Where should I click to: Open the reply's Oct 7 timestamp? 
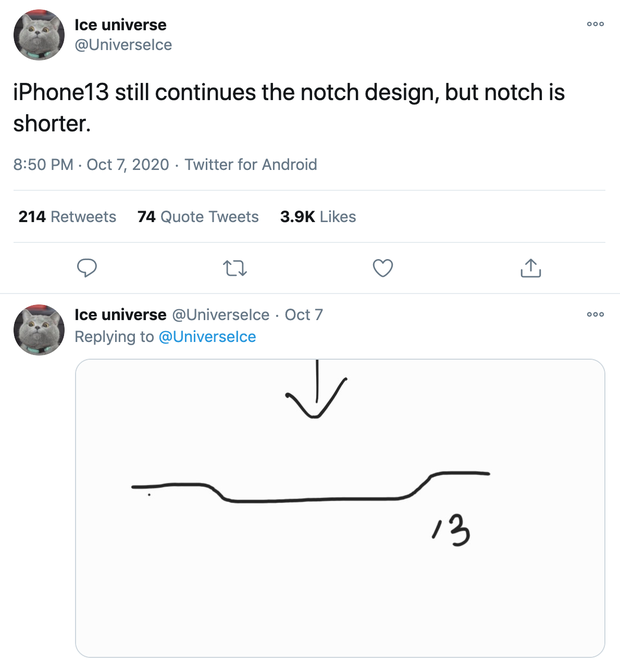[304, 314]
